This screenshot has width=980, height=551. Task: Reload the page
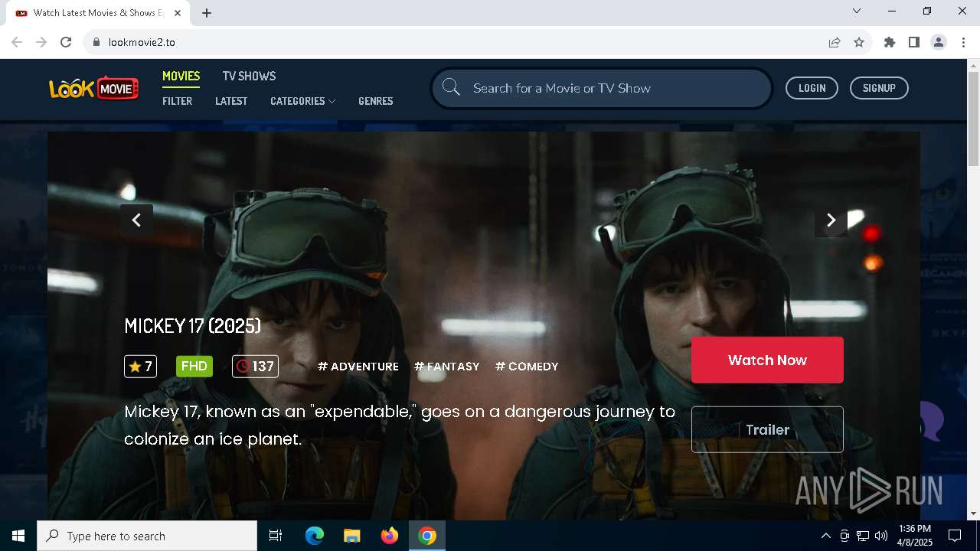coord(66,42)
